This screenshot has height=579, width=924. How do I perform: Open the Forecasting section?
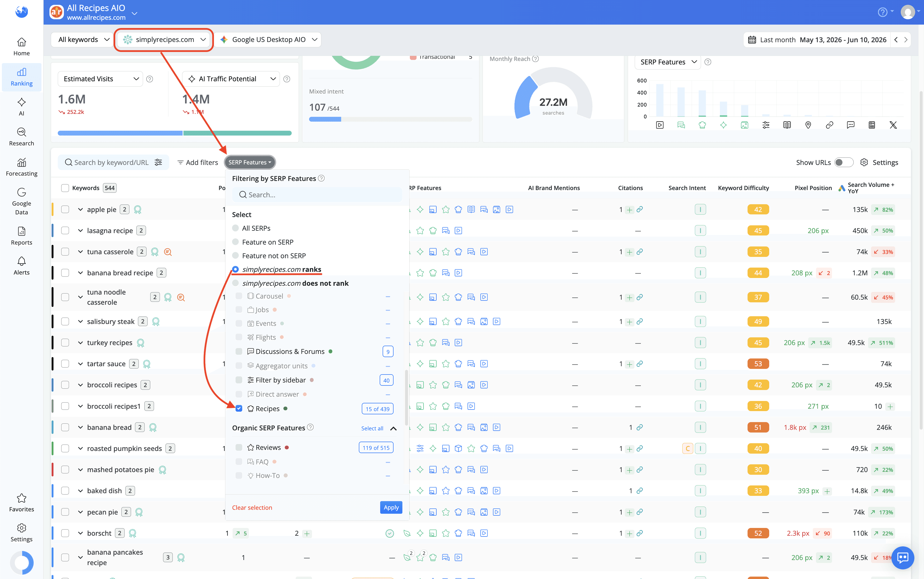coord(21,167)
